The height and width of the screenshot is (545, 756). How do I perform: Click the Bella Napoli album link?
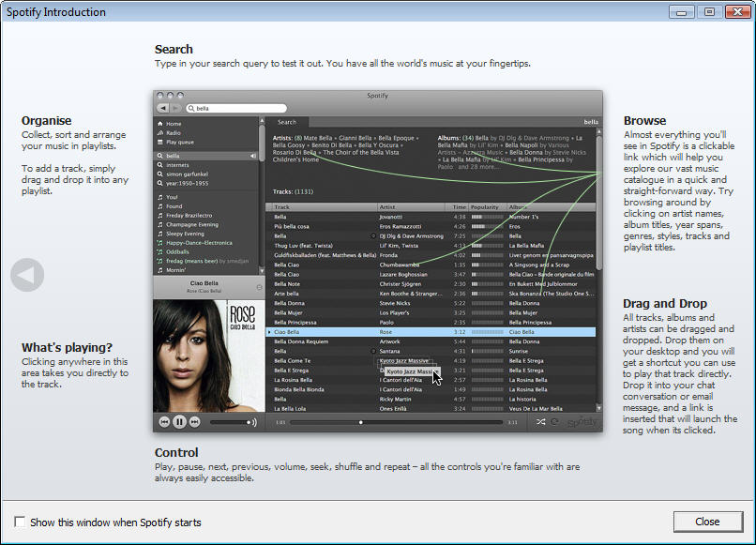522,145
